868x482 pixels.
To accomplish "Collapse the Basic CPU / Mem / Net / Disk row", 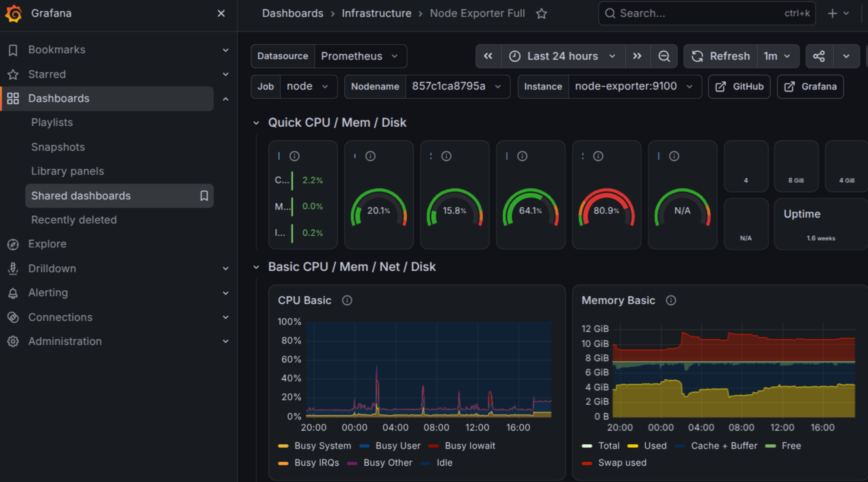I will 256,267.
